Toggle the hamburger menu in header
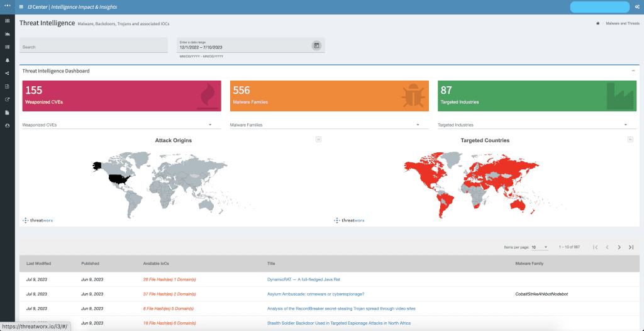Viewport: 644px width, 331px height. [21, 7]
